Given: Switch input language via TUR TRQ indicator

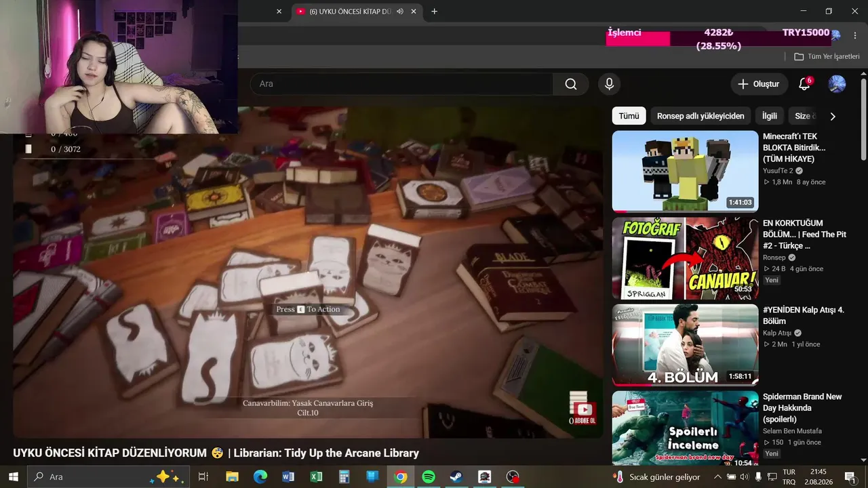Looking at the screenshot, I should click(x=789, y=476).
